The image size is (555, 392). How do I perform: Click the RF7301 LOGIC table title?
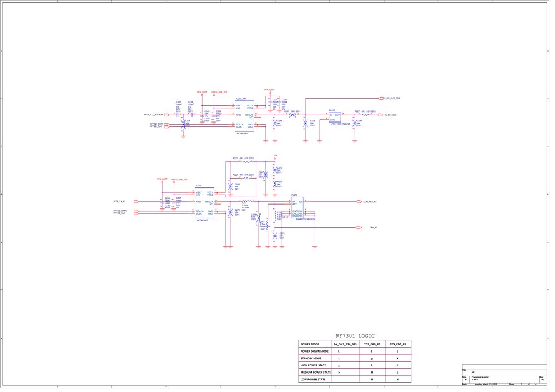355,336
